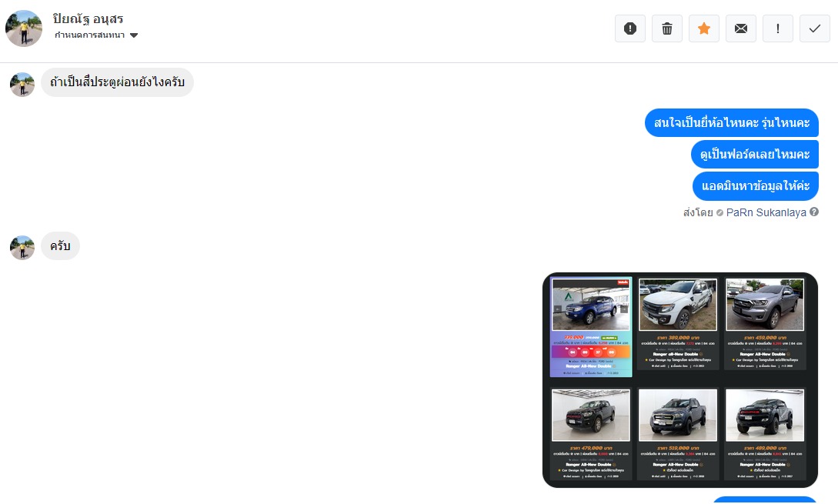Flag conversation with plain exclamation mark icon
The height and width of the screenshot is (504, 838).
pos(778,28)
